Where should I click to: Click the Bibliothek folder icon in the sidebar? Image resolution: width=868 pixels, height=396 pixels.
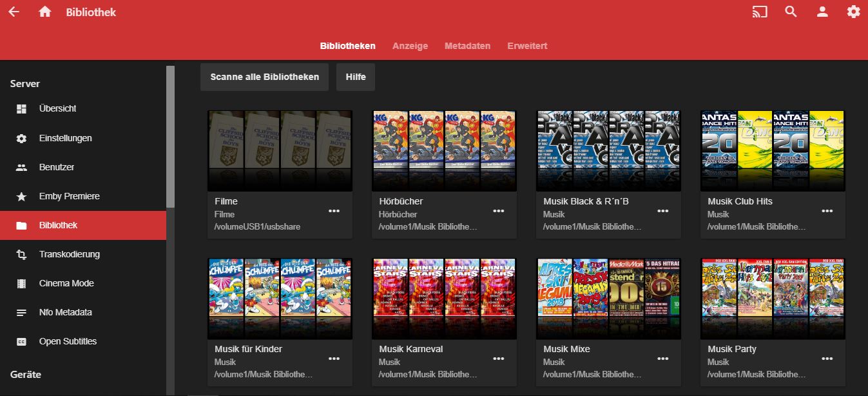pos(21,225)
